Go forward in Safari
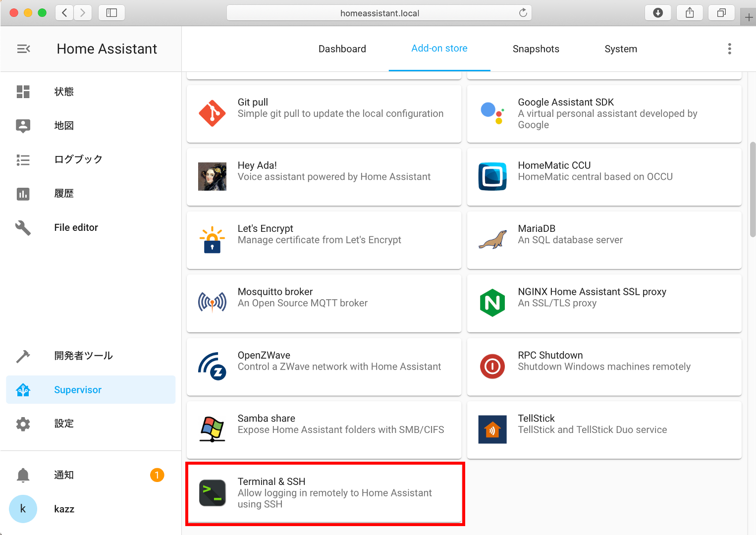Screen dimensions: 756x535 tap(83, 13)
